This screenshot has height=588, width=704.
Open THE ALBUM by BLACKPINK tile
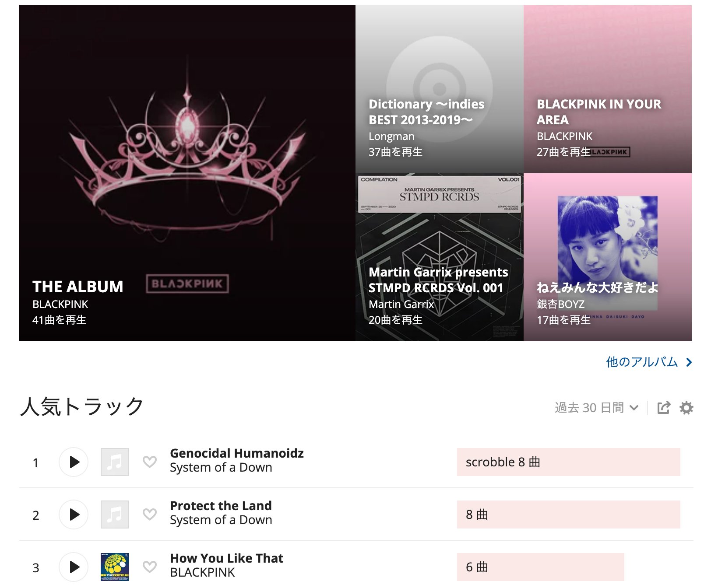tap(187, 173)
